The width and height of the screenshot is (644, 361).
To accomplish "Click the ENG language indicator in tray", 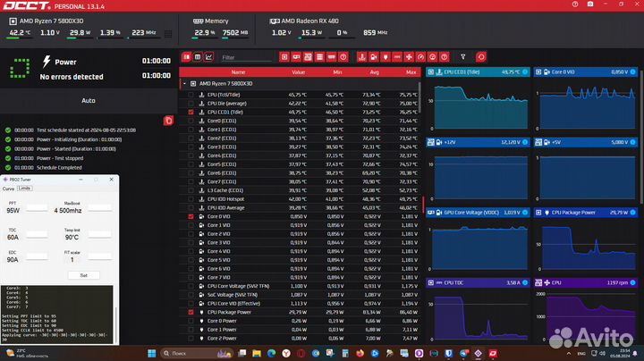I will (581, 353).
